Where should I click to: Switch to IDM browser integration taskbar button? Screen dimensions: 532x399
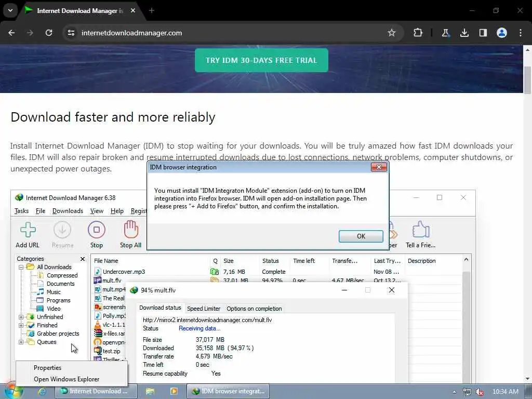coord(228,391)
